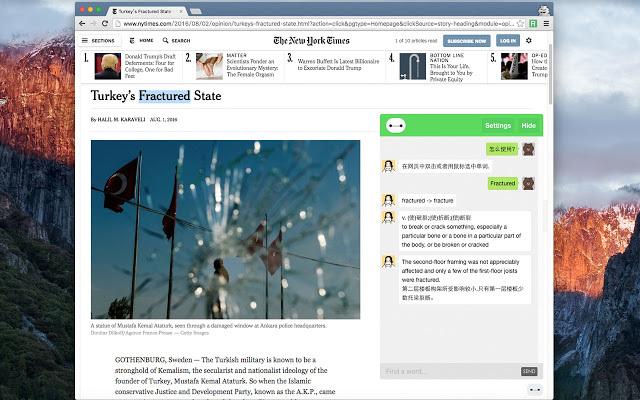
Task: Click author name Halil M. Karaveli
Action: click(121, 120)
